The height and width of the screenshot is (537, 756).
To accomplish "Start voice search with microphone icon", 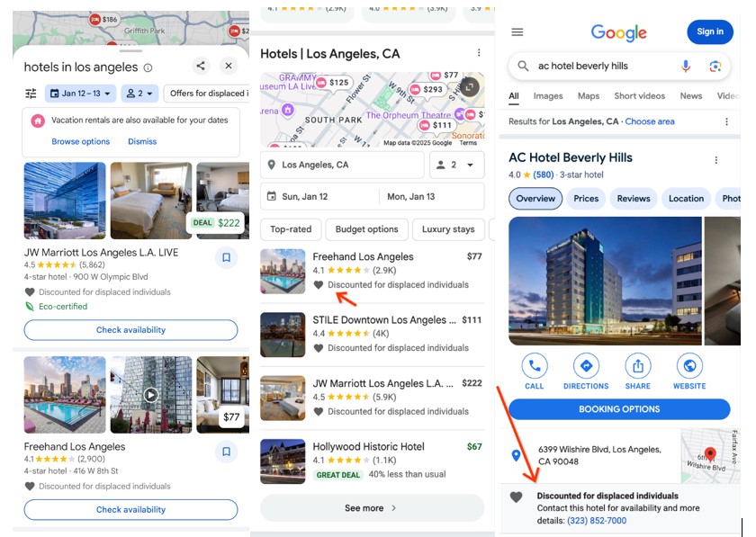I will pos(686,66).
